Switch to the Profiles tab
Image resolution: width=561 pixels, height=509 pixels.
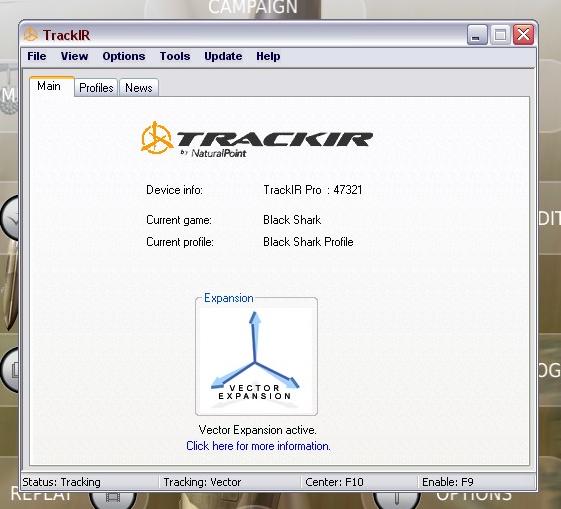point(96,88)
